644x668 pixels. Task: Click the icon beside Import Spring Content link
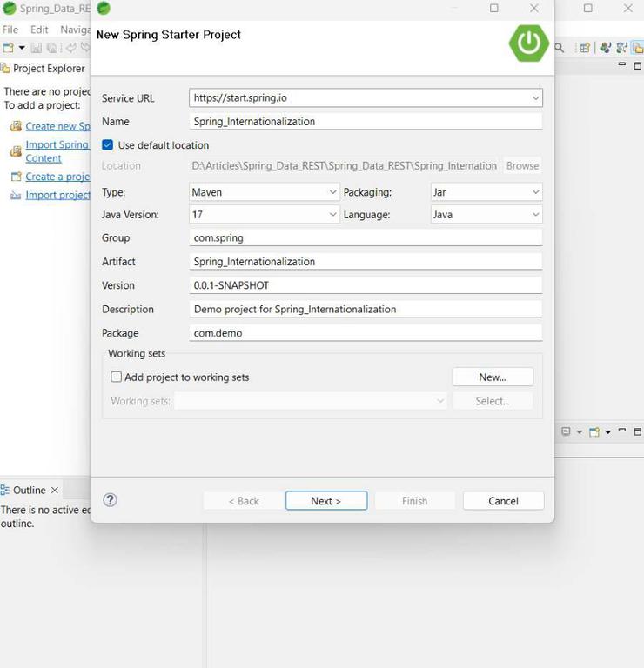point(16,150)
